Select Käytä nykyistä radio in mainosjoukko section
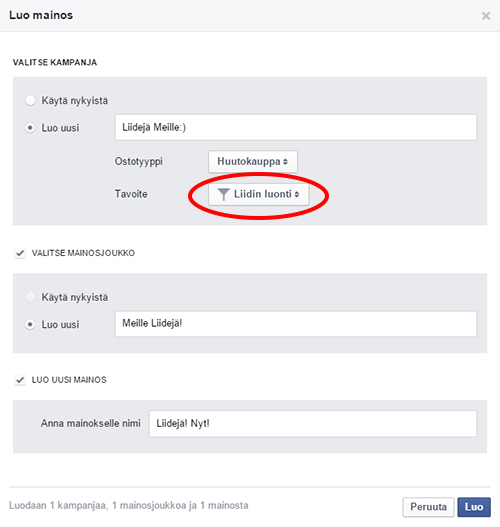 [x=30, y=297]
